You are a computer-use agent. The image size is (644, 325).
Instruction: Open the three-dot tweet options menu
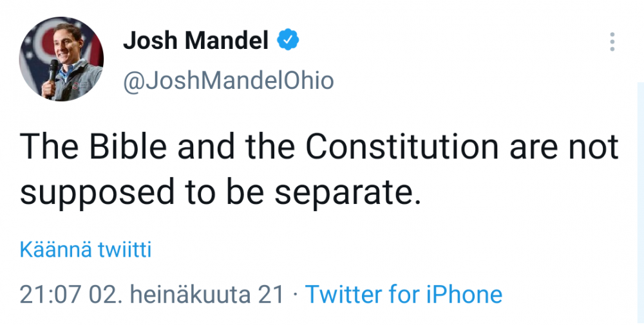[612, 42]
